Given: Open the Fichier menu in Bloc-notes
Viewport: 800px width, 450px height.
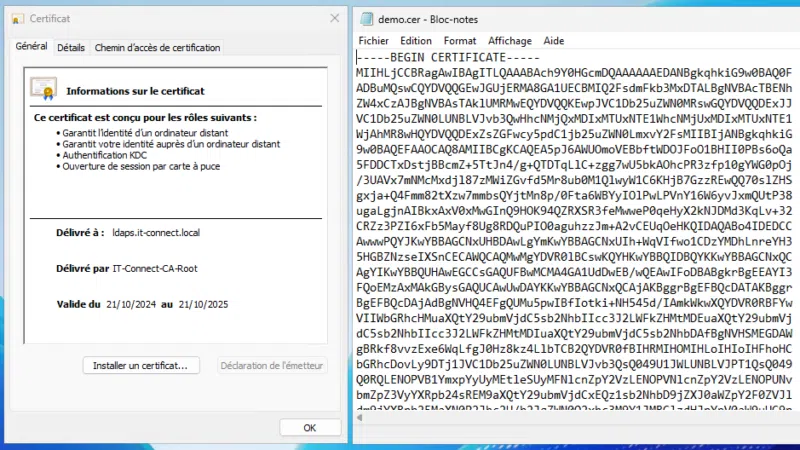Looking at the screenshot, I should coord(373,41).
